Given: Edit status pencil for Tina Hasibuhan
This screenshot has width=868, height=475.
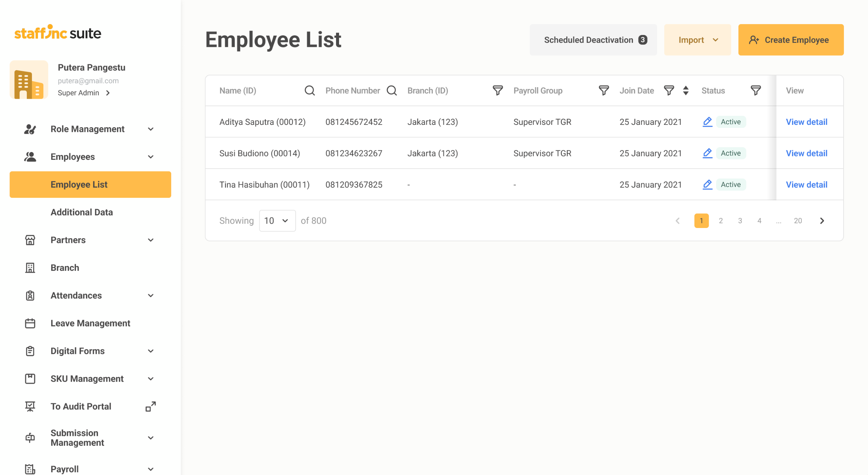Looking at the screenshot, I should [707, 185].
